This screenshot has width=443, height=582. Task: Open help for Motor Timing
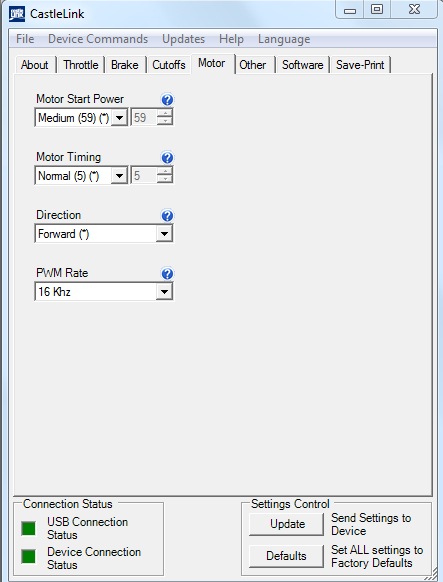(167, 158)
